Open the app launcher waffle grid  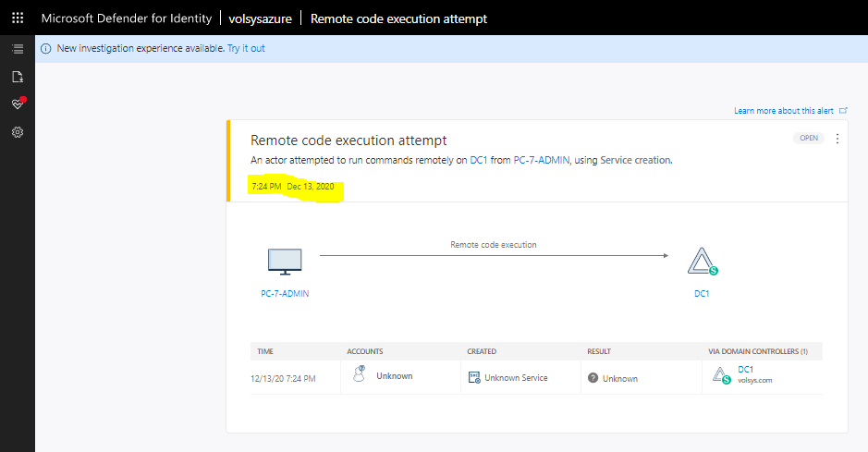[18, 18]
